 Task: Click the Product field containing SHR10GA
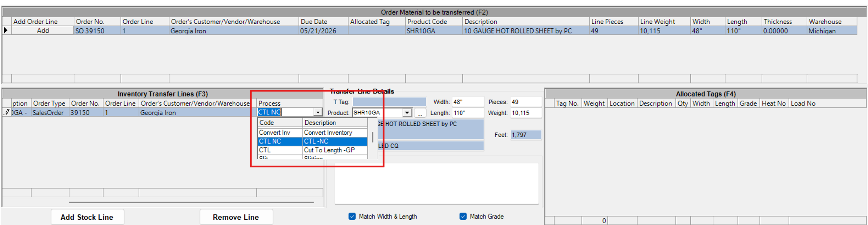click(x=378, y=113)
